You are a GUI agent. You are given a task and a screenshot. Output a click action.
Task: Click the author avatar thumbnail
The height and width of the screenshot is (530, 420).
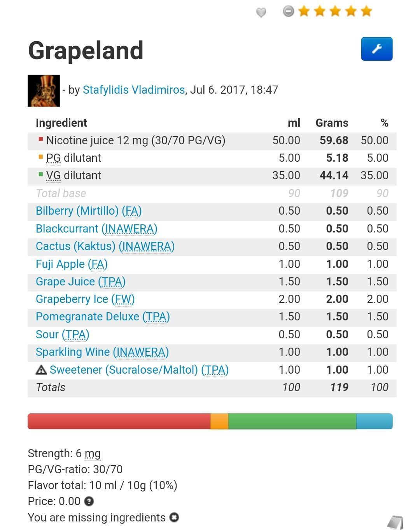coord(44,91)
